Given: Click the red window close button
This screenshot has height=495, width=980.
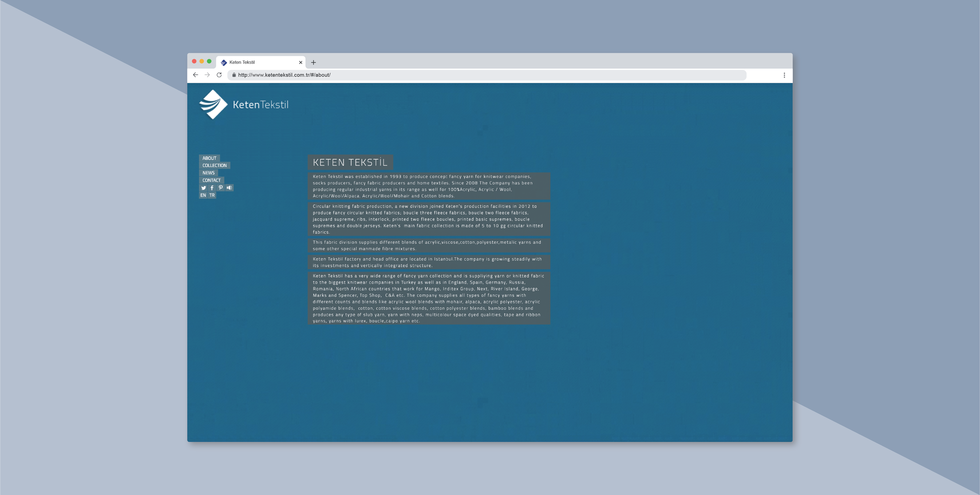Looking at the screenshot, I should pyautogui.click(x=194, y=61).
